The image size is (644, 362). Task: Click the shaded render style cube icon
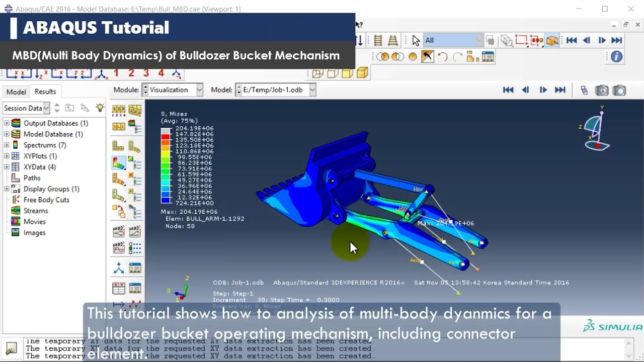point(362,73)
